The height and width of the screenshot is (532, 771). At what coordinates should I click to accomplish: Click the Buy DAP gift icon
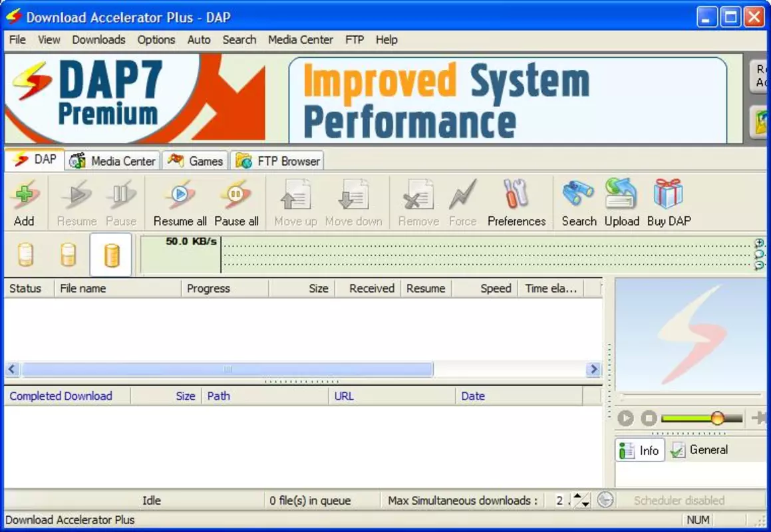pyautogui.click(x=669, y=203)
